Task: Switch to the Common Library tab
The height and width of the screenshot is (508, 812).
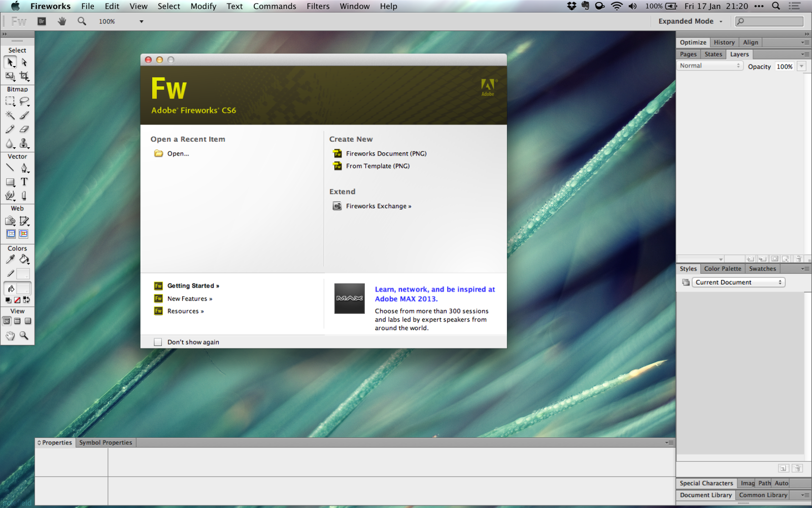Action: pyautogui.click(x=763, y=495)
